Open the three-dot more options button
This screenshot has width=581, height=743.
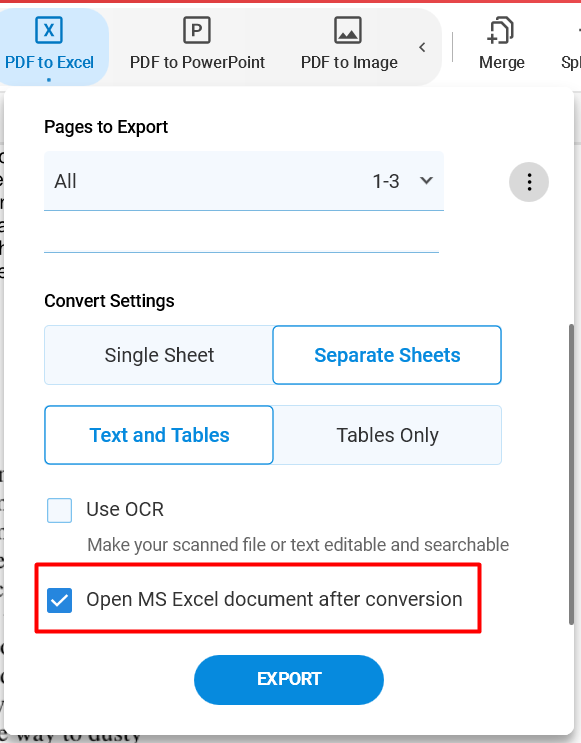(529, 182)
